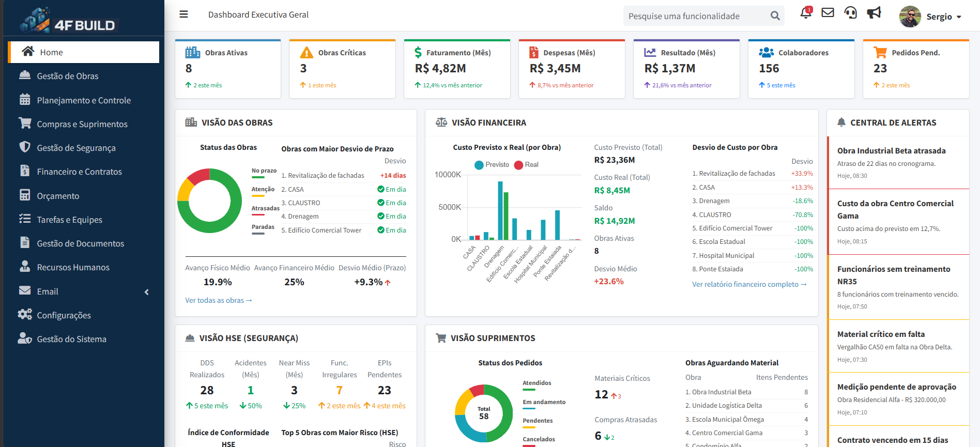980x447 pixels.
Task: Click Sergio's profile avatar
Action: (910, 16)
